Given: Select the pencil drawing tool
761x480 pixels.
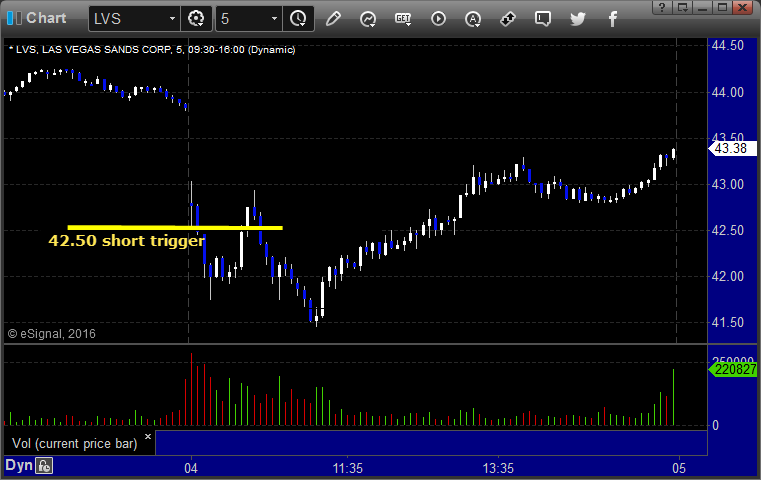Looking at the screenshot, I should click(x=333, y=19).
